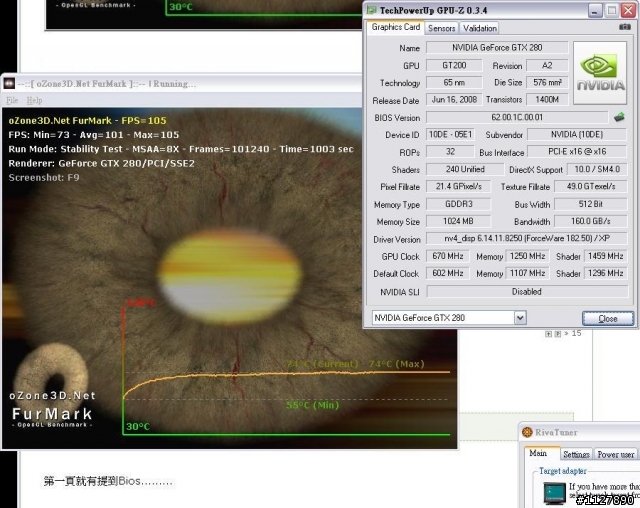Click the Die Size 576 mm² value

[x=547, y=82]
